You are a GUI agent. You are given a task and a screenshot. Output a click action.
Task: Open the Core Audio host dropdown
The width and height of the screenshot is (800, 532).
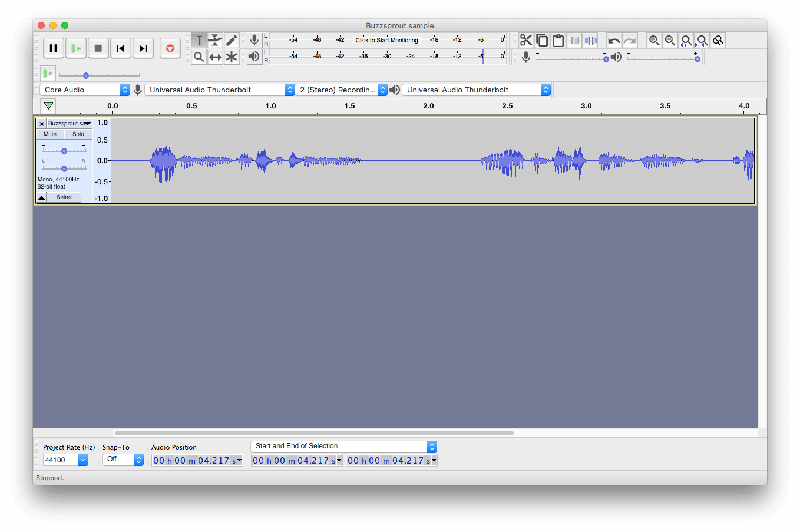tap(85, 90)
